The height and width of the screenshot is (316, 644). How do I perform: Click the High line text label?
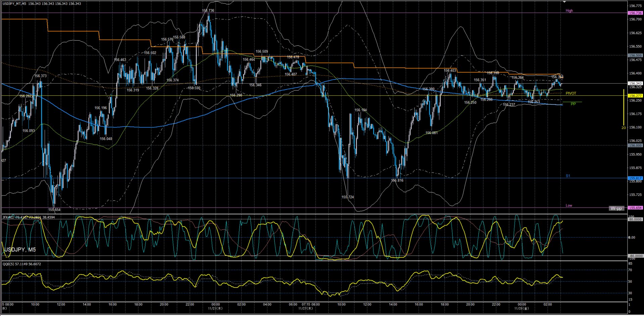(x=569, y=11)
